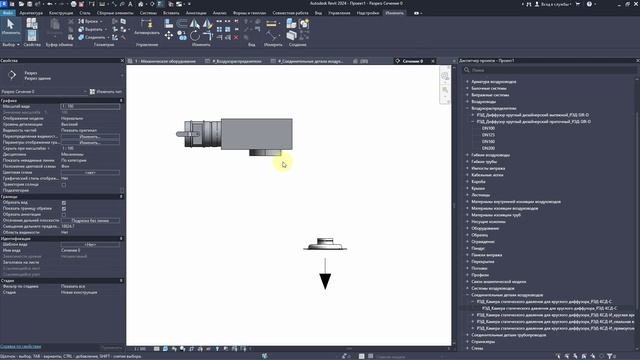
Task: Select the Move tool in Modify panel
Action: point(169,36)
